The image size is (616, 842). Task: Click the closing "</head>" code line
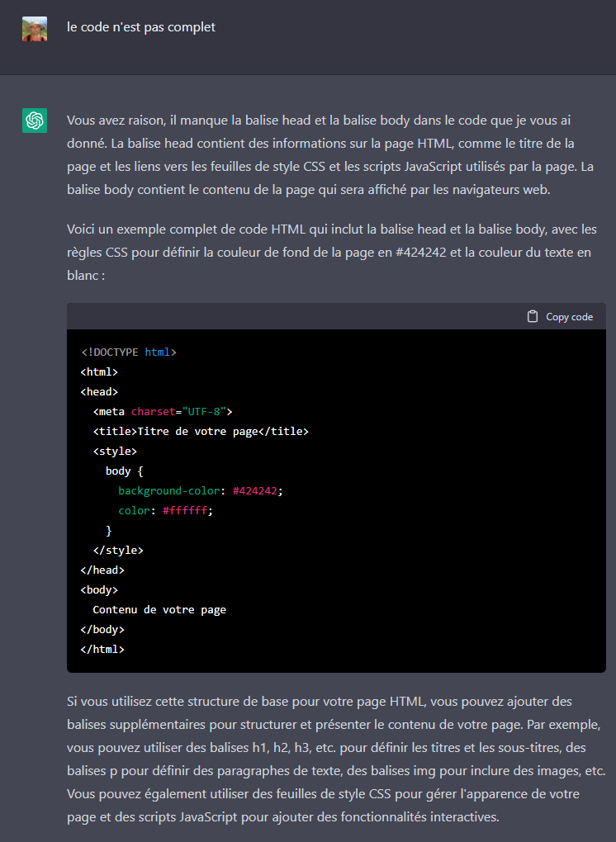pos(102,570)
